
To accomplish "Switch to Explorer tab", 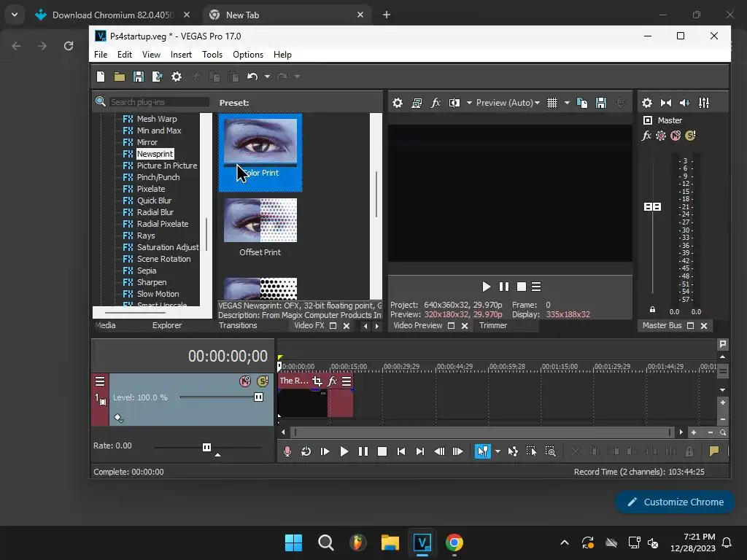I will coord(167,326).
